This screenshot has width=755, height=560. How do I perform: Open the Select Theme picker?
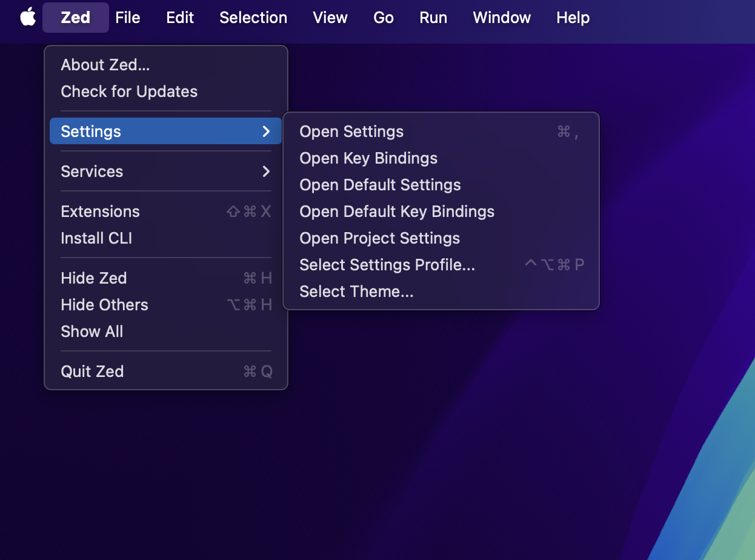click(356, 292)
